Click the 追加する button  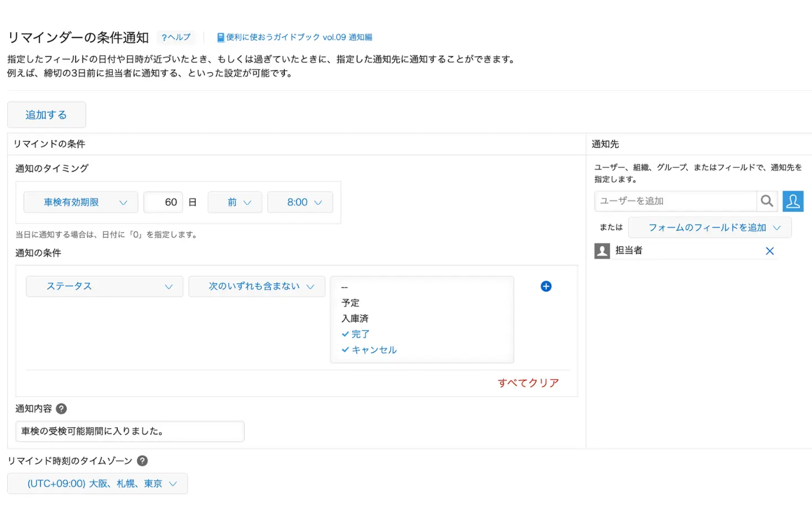point(46,115)
